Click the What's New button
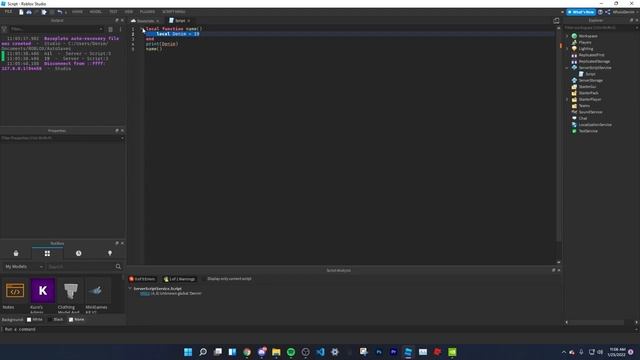The image size is (640, 360). [x=581, y=12]
